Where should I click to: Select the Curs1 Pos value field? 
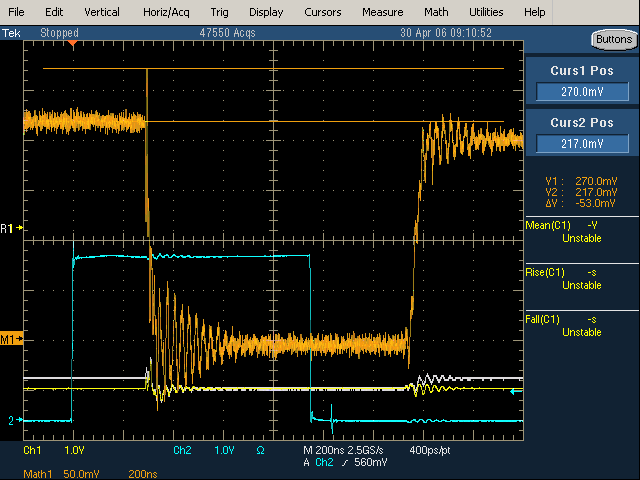(582, 92)
